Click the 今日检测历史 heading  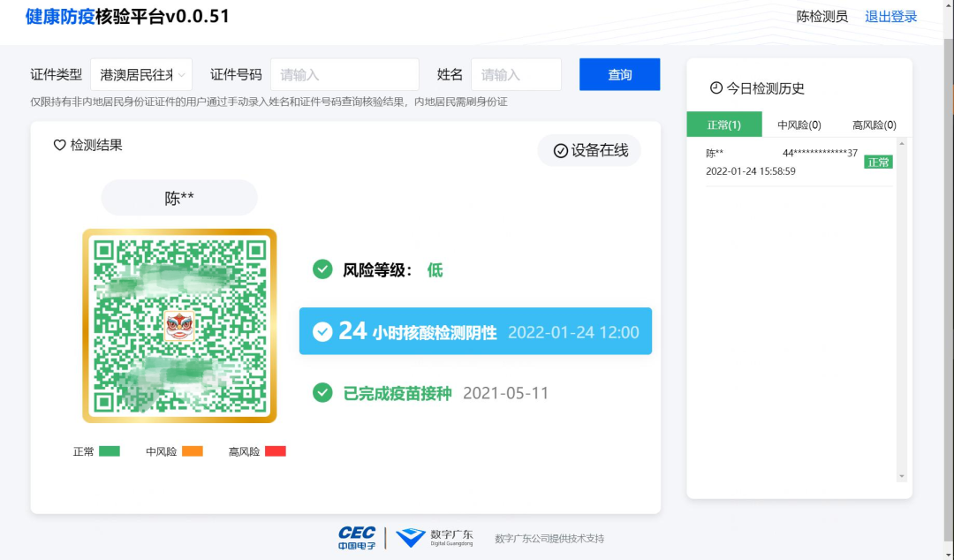[765, 88]
